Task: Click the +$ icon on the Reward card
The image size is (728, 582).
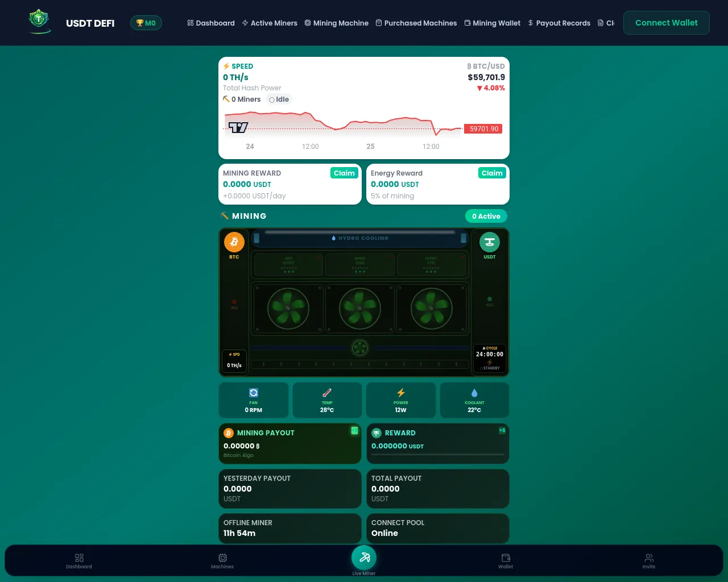Action: 502,430
